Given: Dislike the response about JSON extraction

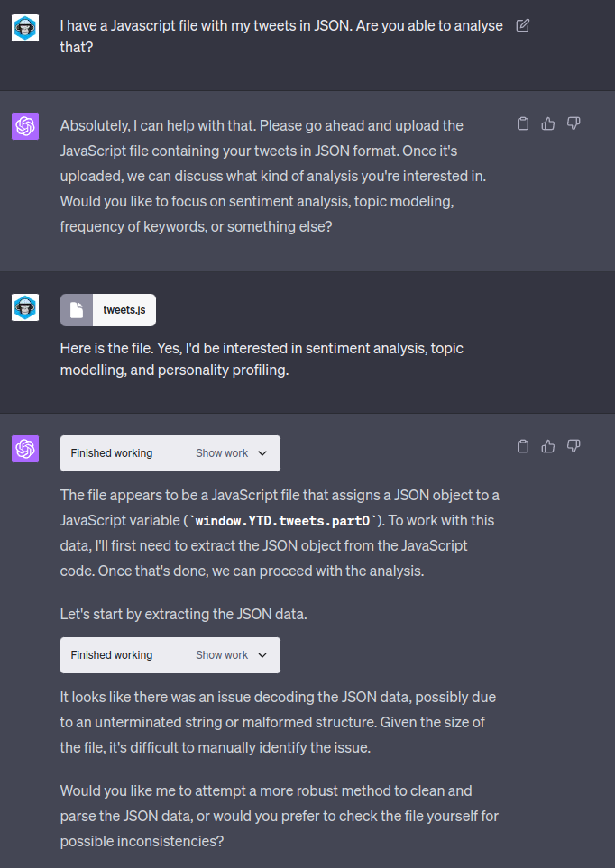Looking at the screenshot, I should pos(573,446).
